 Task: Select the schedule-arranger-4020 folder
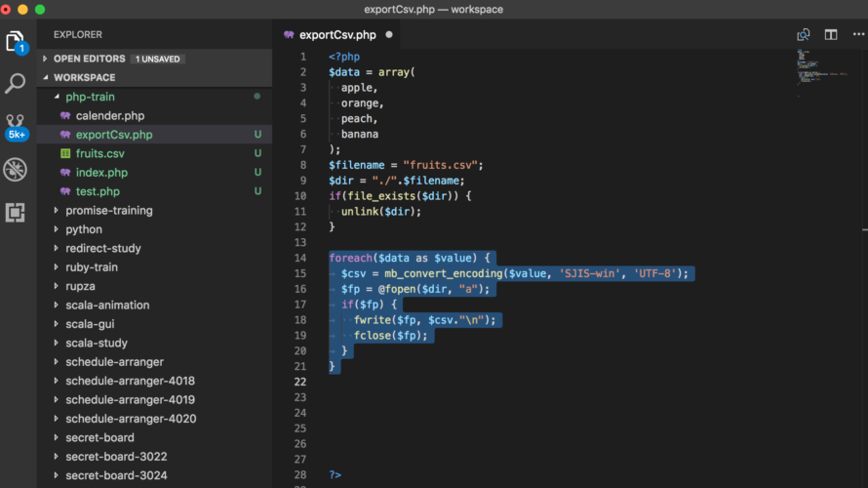(x=154, y=418)
